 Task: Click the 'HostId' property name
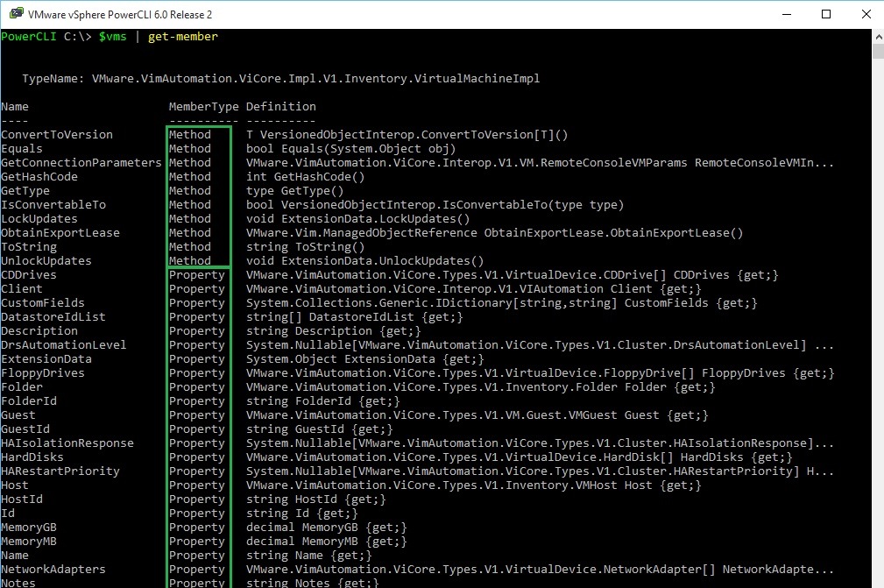coord(22,499)
